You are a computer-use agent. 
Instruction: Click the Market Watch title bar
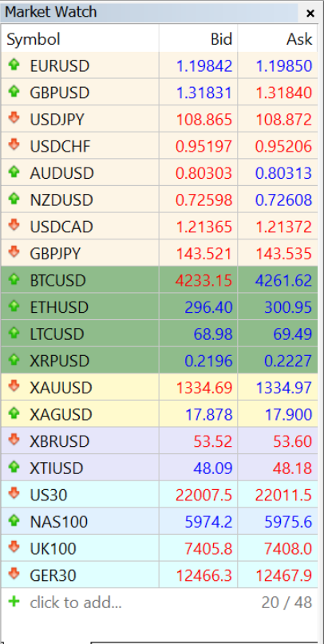[150, 12]
